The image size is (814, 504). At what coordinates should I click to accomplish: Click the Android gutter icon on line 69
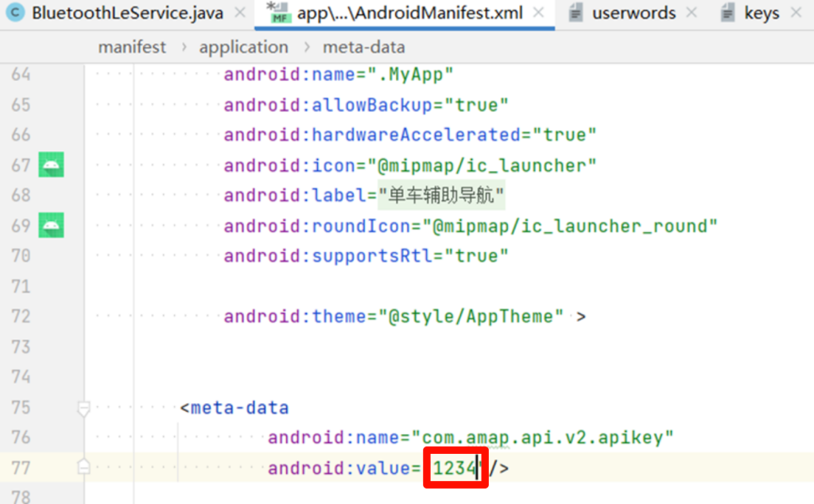51,226
